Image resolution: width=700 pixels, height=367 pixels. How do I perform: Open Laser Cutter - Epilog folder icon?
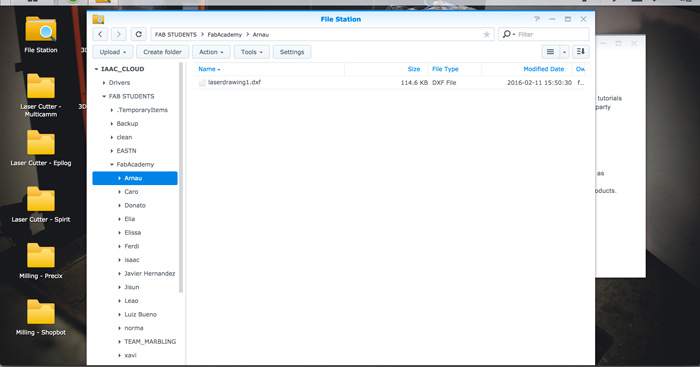point(41,142)
